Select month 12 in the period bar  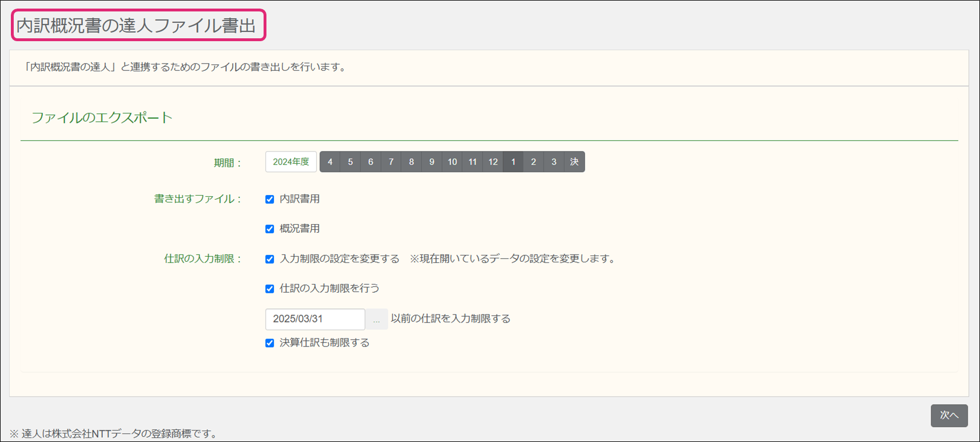(x=493, y=162)
